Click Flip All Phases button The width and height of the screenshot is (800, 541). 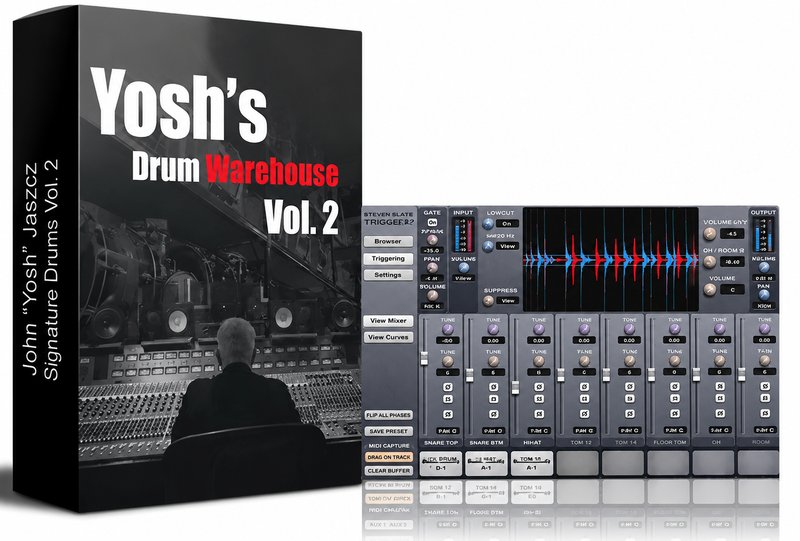pos(388,415)
